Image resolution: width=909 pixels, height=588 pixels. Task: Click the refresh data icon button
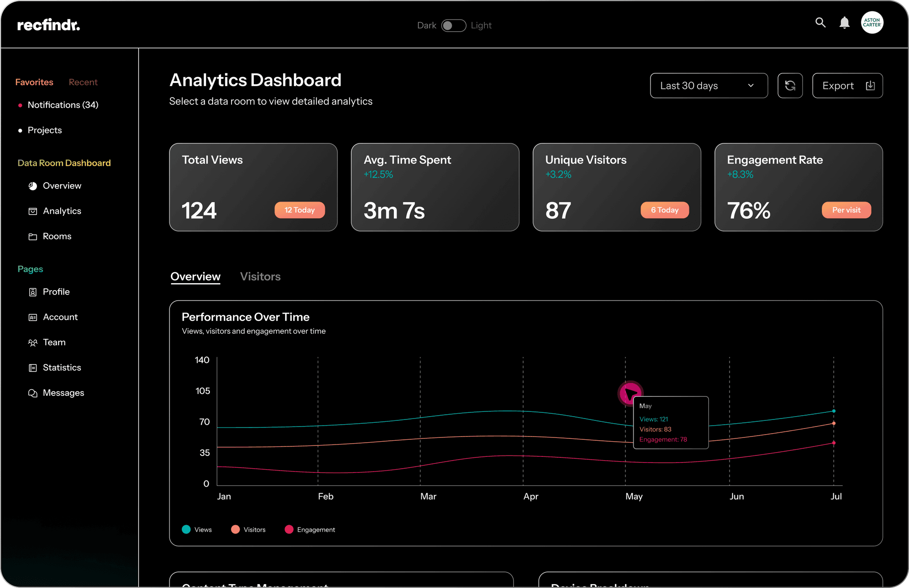click(790, 86)
